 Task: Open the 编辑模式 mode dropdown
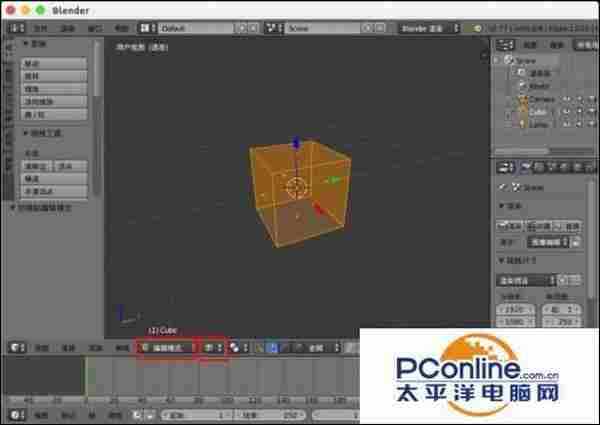pos(166,348)
